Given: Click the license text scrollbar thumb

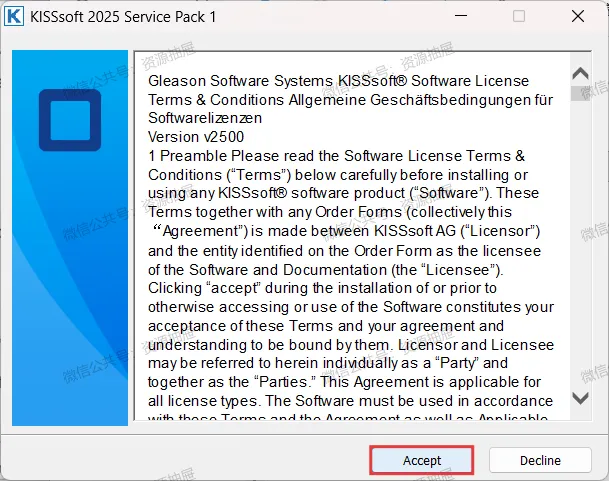Looking at the screenshot, I should click(x=580, y=93).
